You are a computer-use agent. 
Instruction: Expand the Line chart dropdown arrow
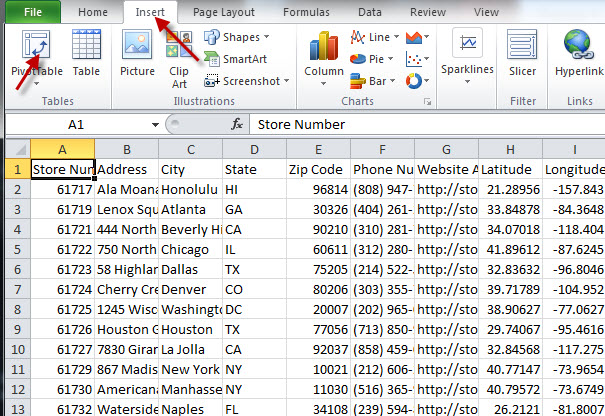[396, 37]
